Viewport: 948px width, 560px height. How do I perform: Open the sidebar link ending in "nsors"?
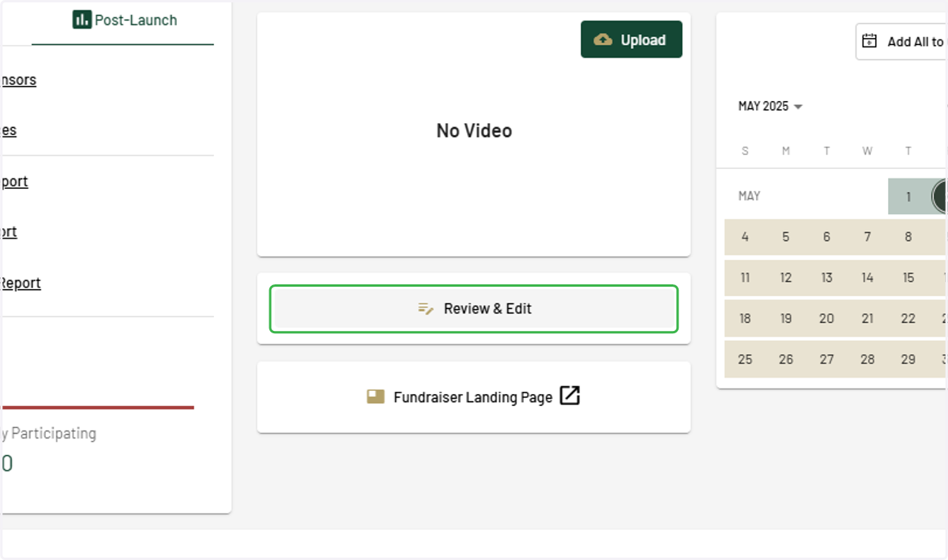point(18,80)
